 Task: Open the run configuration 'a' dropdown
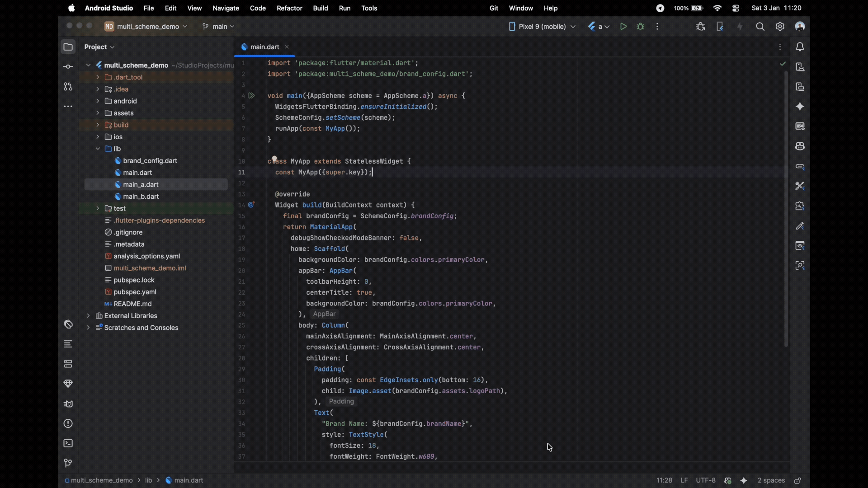[599, 27]
